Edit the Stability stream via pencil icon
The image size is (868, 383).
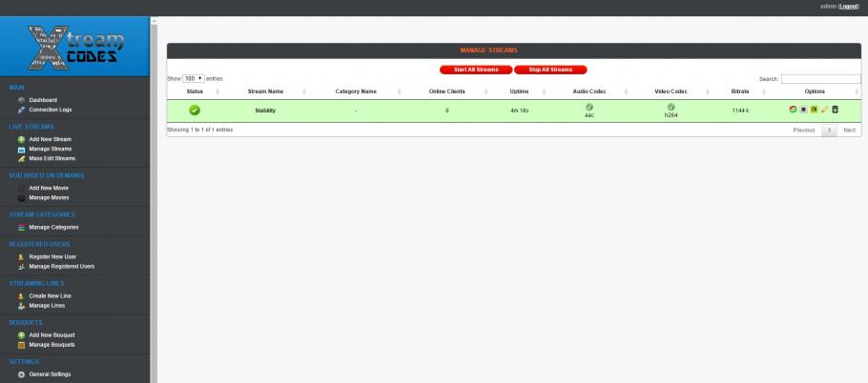tap(824, 110)
